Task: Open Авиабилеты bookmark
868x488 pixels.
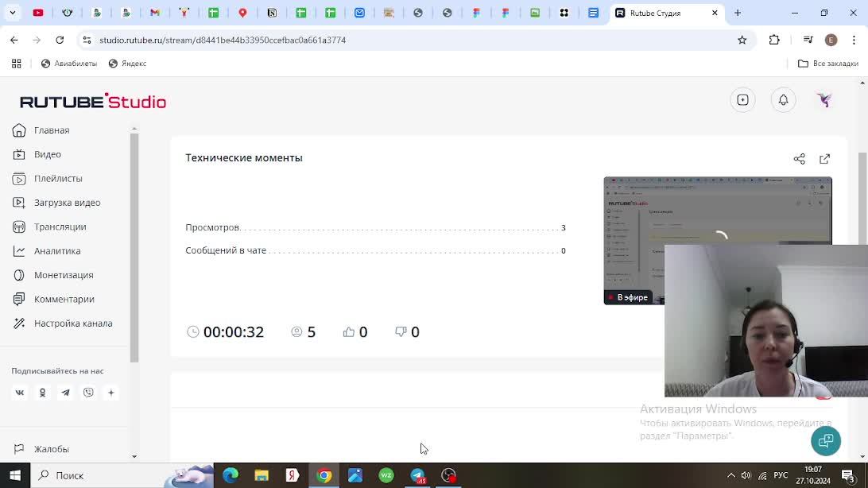Action: pos(69,64)
